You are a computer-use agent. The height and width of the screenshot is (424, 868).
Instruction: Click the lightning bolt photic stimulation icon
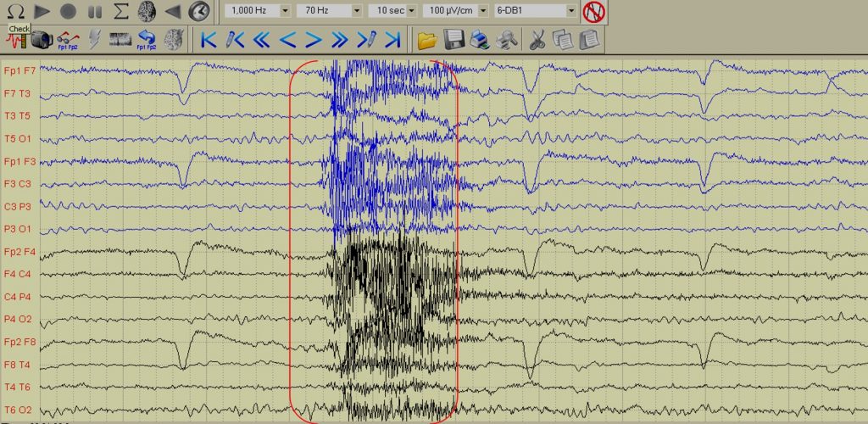tap(94, 39)
